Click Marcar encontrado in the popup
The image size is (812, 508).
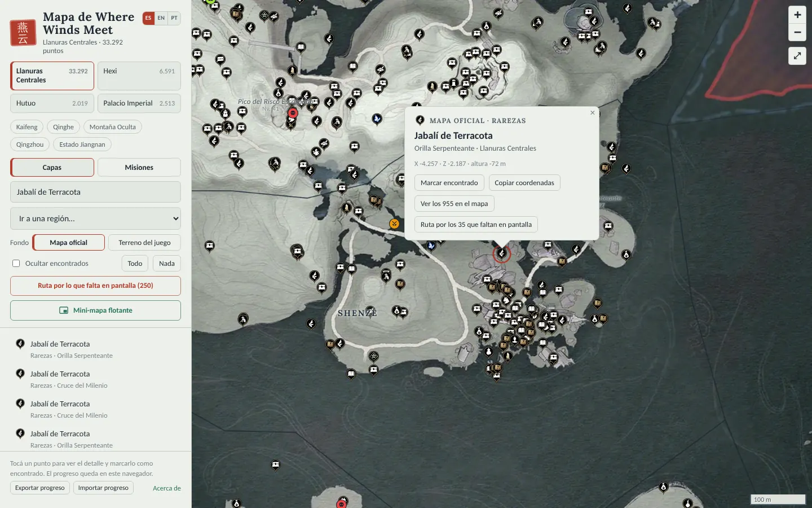[x=449, y=183]
